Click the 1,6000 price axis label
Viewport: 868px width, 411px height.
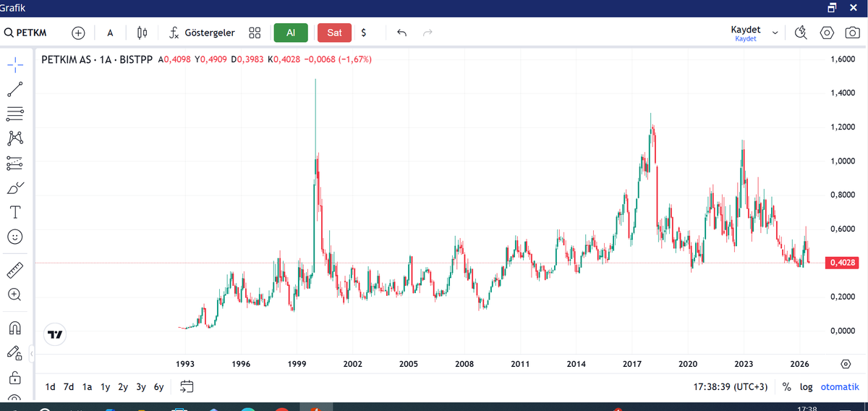[843, 59]
